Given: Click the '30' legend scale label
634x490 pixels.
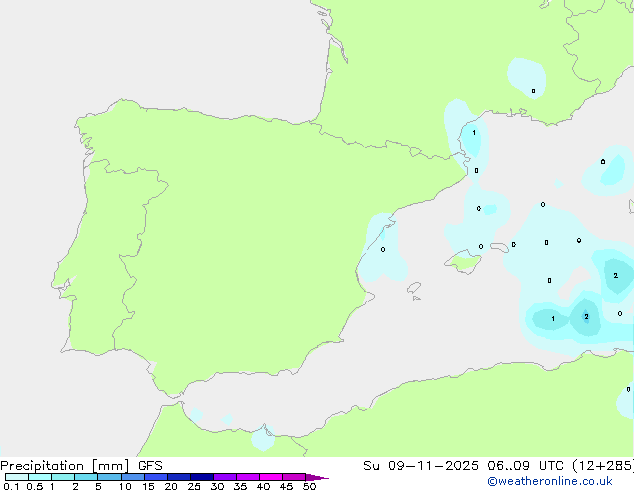Looking at the screenshot, I should 217,486.
